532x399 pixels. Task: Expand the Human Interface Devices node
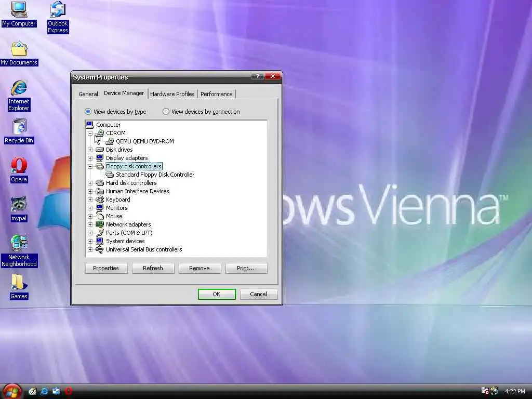(x=90, y=191)
